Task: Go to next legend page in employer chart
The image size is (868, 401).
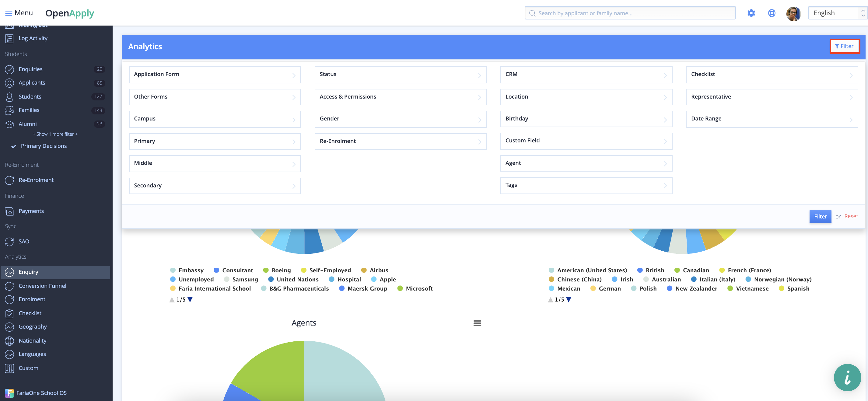Action: (190, 300)
